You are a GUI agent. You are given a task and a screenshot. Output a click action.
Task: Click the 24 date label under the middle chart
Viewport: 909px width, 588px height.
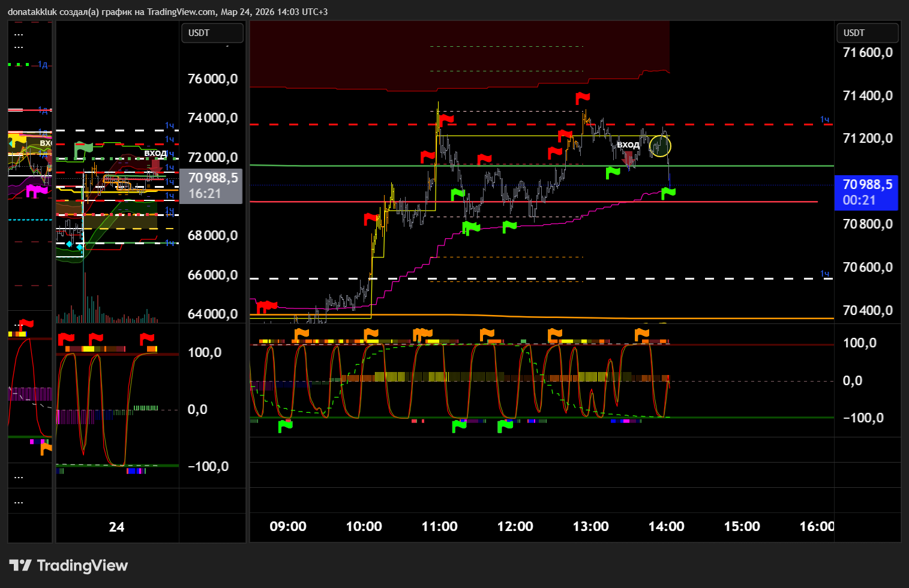tap(116, 527)
